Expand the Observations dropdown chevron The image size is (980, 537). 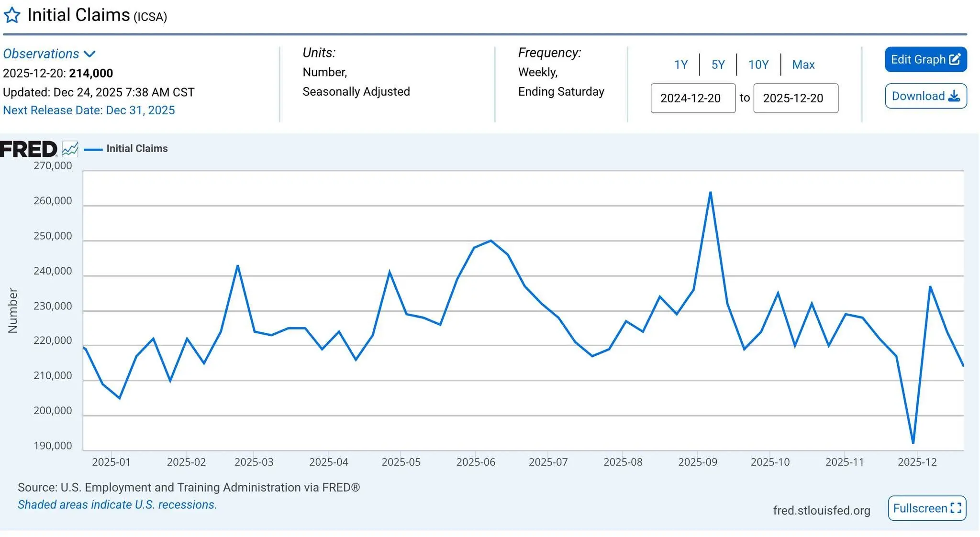[x=89, y=54]
